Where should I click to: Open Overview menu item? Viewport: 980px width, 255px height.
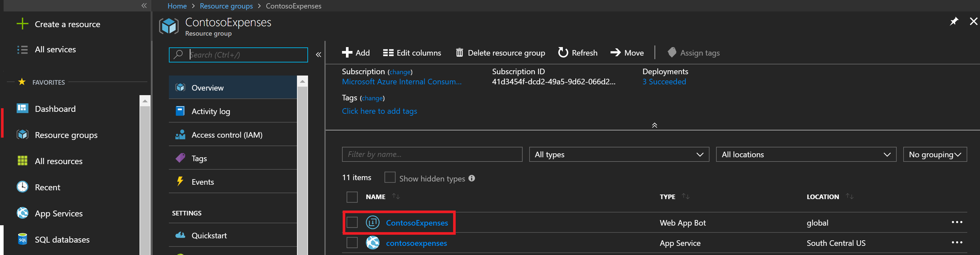click(x=233, y=88)
